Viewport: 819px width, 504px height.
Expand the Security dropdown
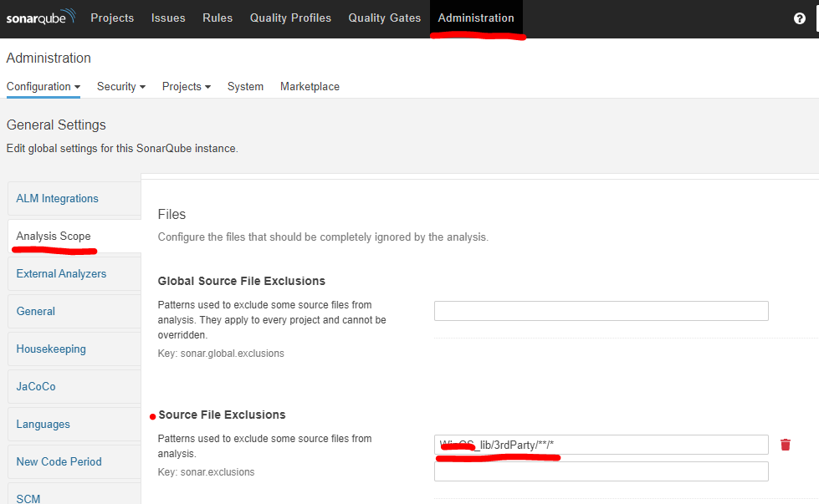(x=121, y=87)
